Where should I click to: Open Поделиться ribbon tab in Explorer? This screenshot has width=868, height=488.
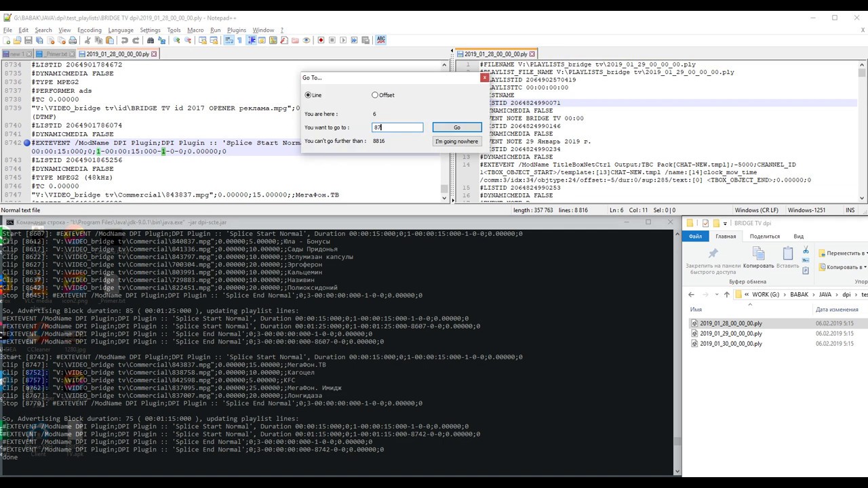(765, 237)
